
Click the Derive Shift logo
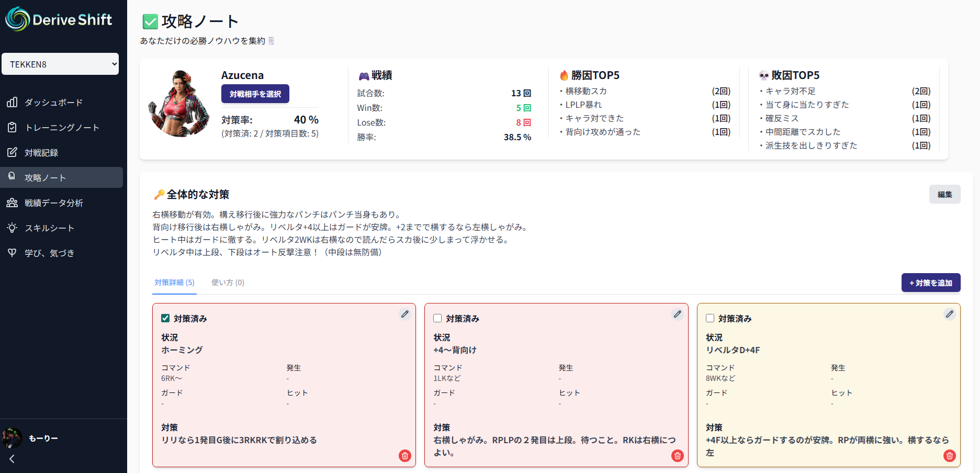59,19
